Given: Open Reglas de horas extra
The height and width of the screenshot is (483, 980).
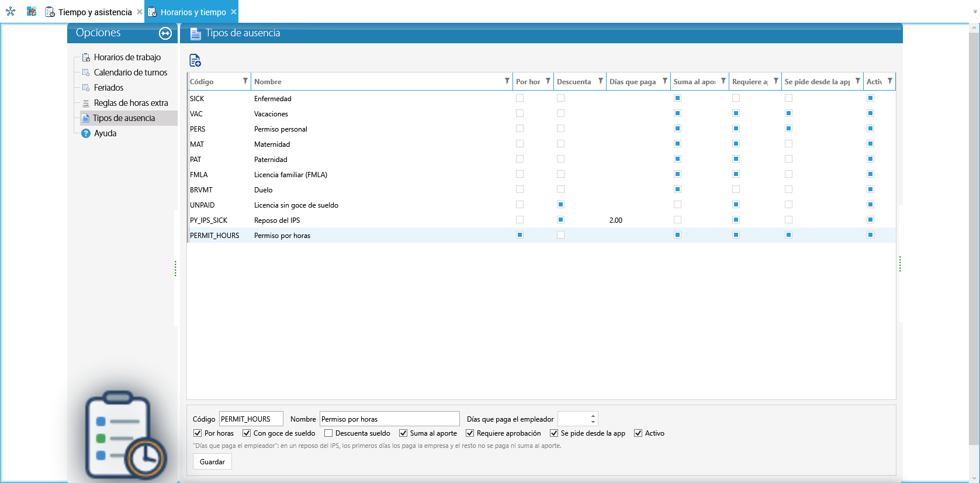Looking at the screenshot, I should point(130,103).
